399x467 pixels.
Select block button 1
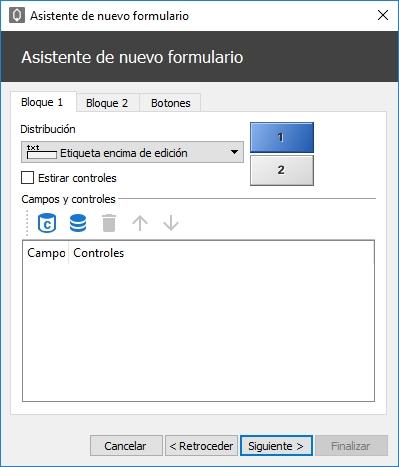[x=282, y=137]
